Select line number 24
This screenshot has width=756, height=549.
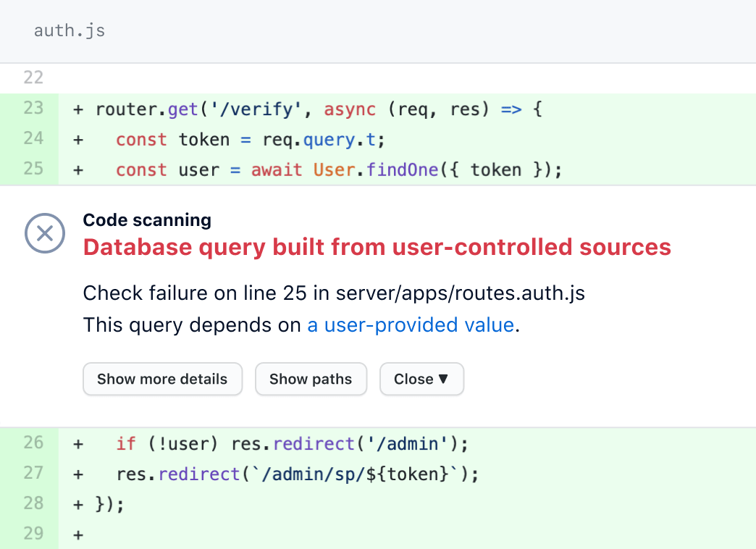click(x=33, y=138)
